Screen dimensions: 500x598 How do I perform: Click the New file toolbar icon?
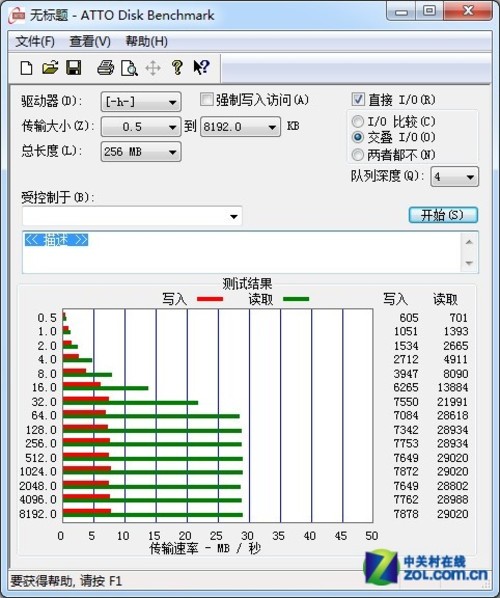(x=26, y=68)
